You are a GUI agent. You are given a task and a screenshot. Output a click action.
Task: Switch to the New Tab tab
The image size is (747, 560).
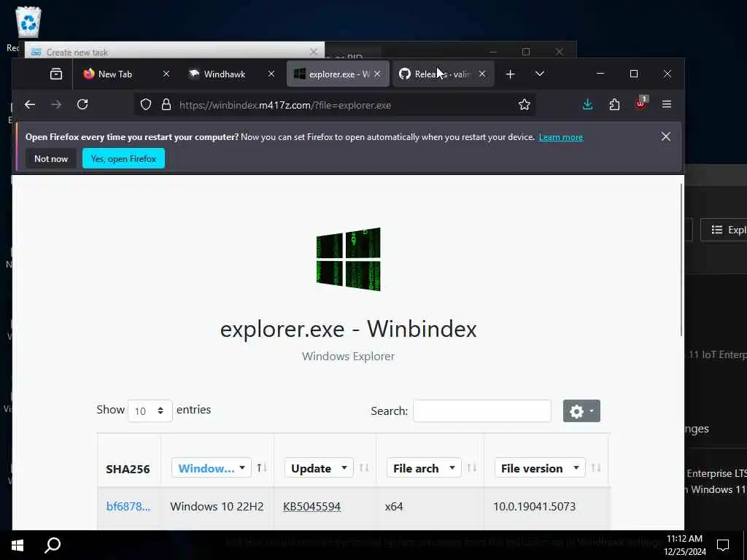115,74
